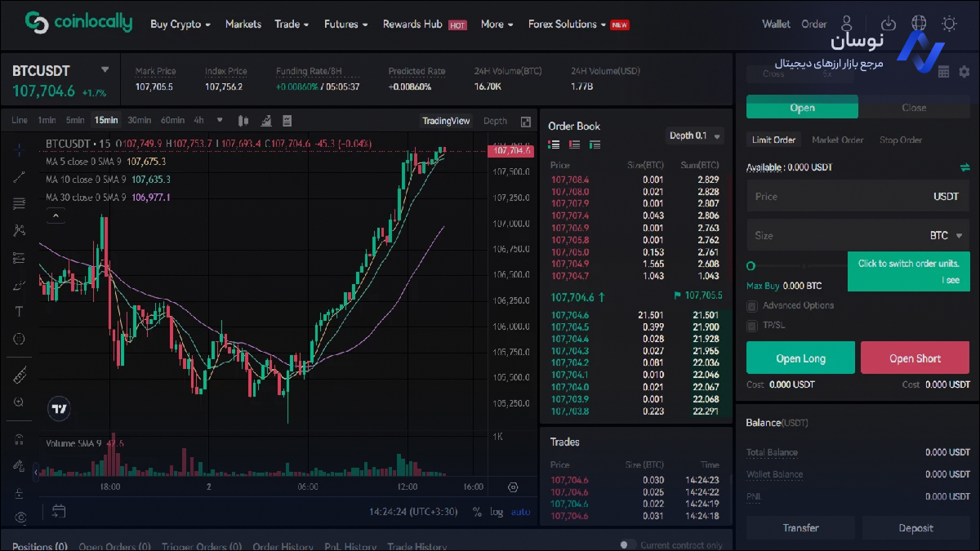Open the language globe icon
This screenshot has width=980, height=551.
tap(919, 24)
